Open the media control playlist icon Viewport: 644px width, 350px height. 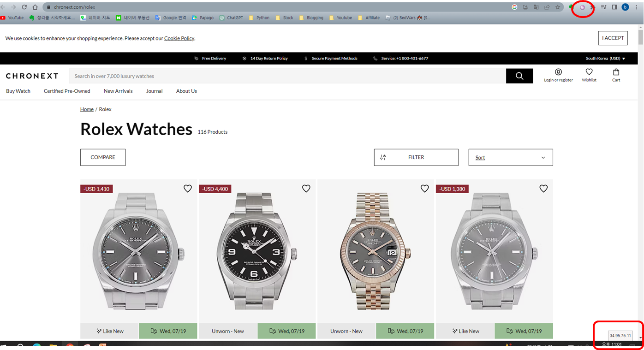tap(603, 7)
